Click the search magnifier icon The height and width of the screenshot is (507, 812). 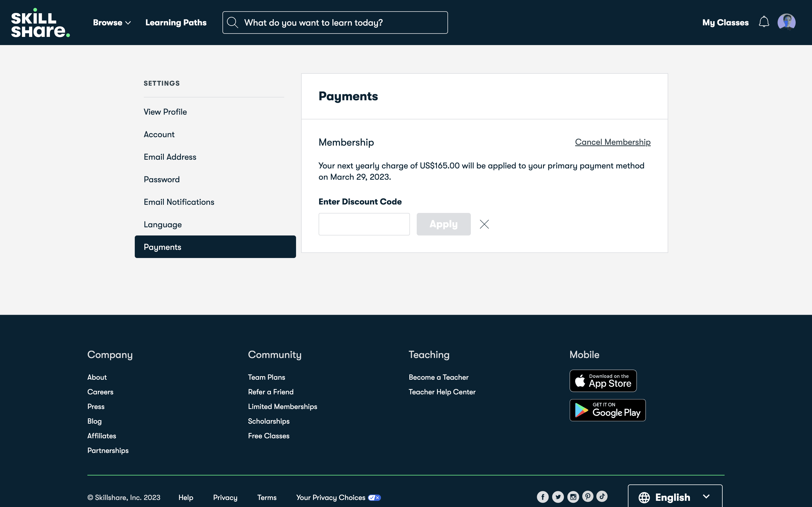(x=232, y=23)
